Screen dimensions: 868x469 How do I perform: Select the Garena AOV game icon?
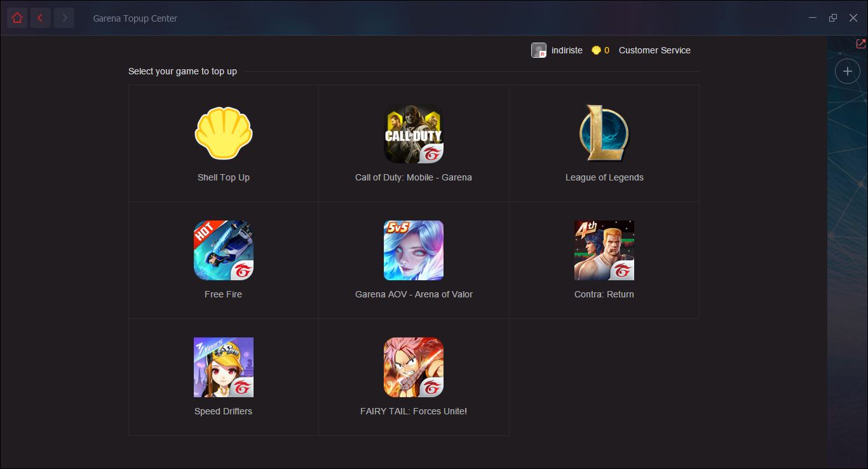[414, 250]
